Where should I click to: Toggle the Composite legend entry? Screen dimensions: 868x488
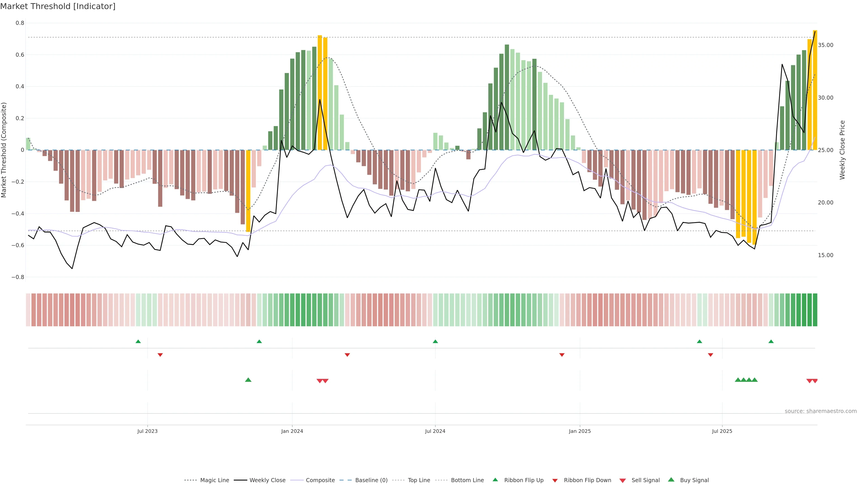pyautogui.click(x=320, y=480)
